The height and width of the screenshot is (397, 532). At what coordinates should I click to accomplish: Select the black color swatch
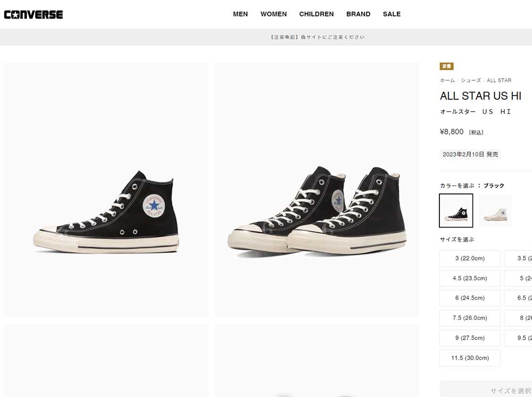pyautogui.click(x=456, y=210)
